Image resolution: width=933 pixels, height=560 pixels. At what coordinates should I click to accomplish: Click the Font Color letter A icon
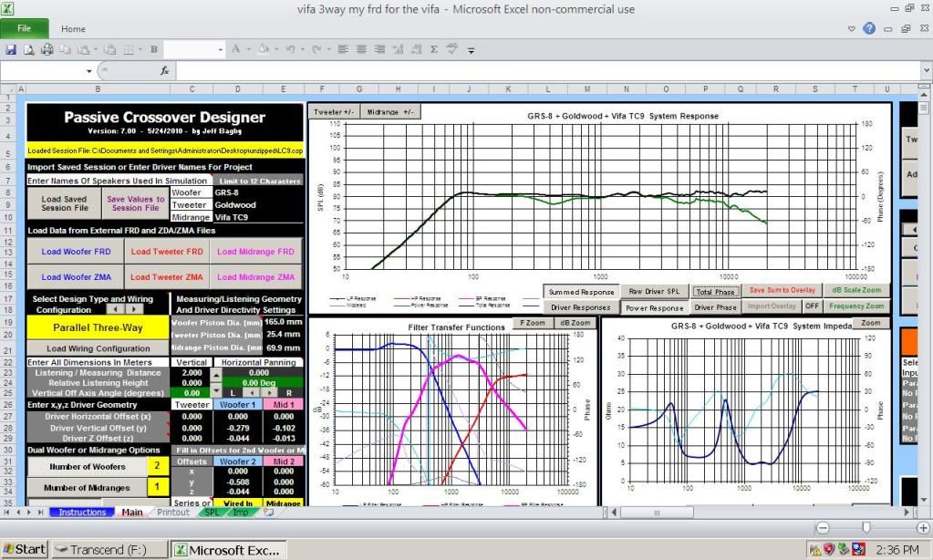point(235,49)
